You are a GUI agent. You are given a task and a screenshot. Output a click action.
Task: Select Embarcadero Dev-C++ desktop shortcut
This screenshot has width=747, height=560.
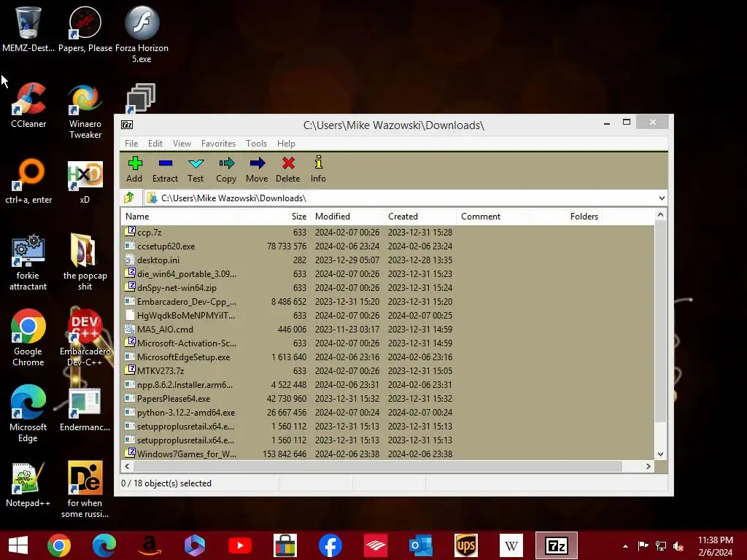pos(85,338)
